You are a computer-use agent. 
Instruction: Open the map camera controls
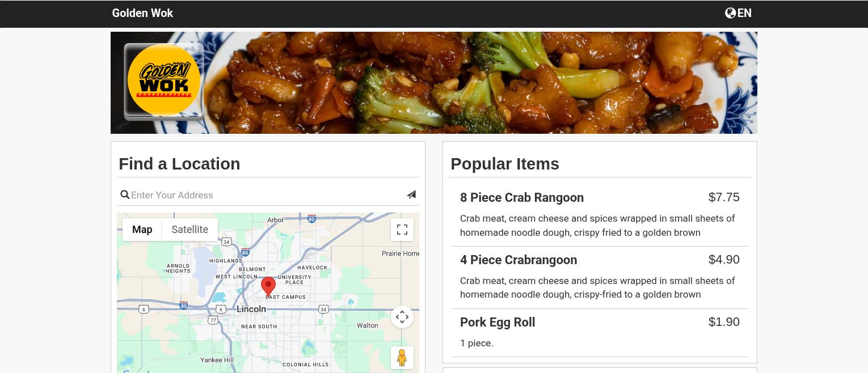coord(402,317)
